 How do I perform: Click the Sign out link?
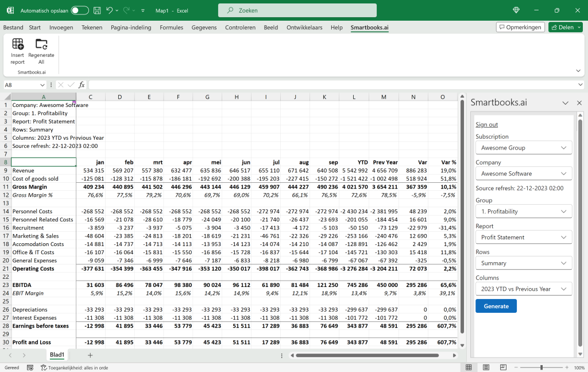tap(486, 125)
